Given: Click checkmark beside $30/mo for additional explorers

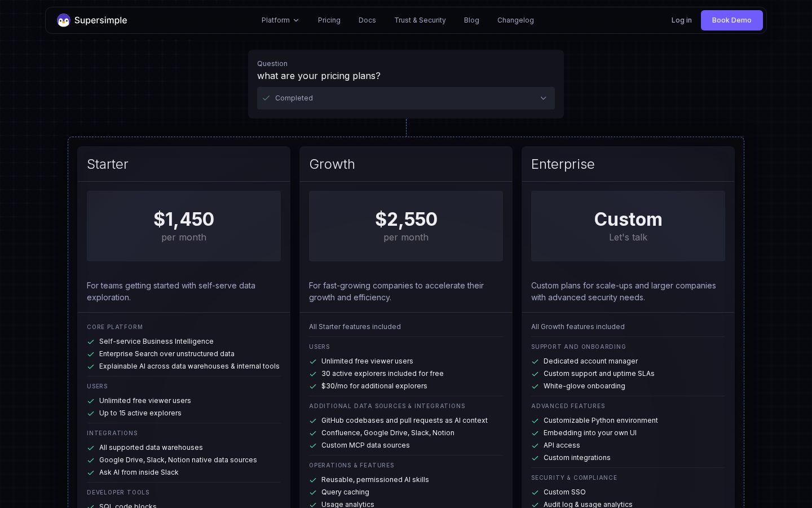Looking at the screenshot, I should (x=313, y=387).
